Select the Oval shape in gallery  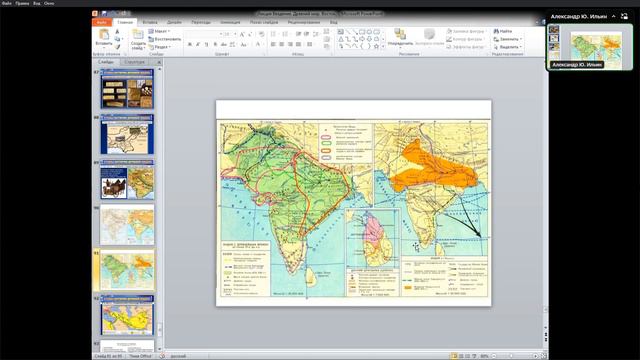(369, 31)
